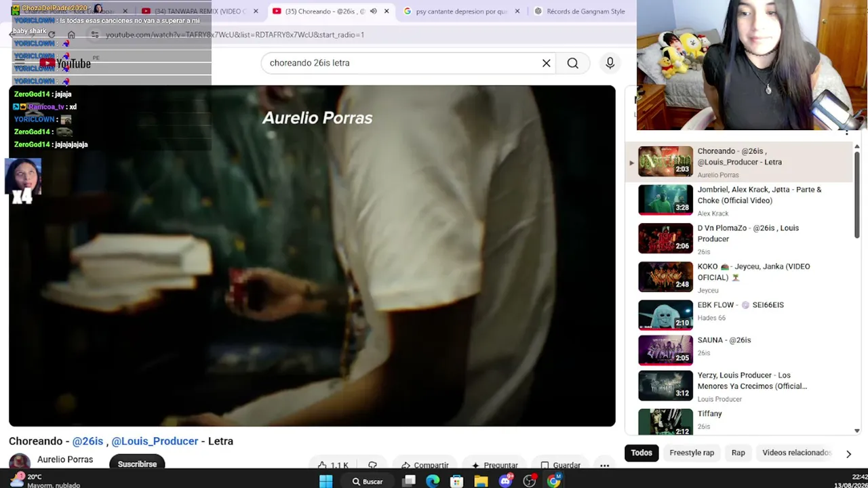Open File Explorer from the taskbar

pos(481,481)
